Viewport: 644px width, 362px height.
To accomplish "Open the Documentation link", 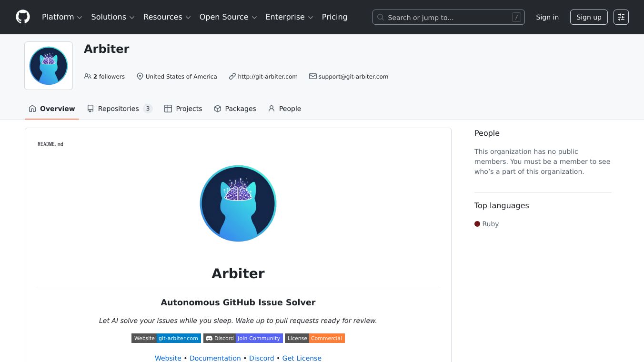I will click(215, 358).
